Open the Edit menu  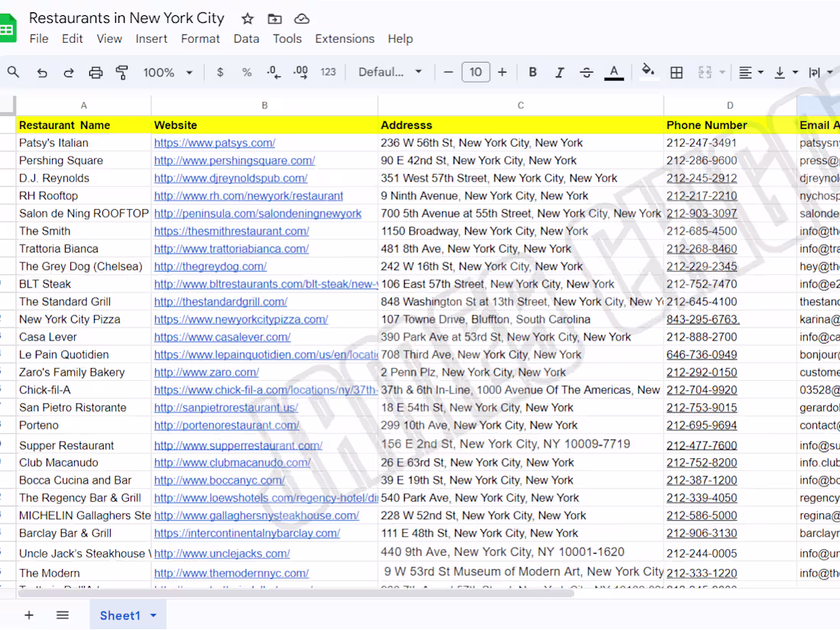[73, 39]
